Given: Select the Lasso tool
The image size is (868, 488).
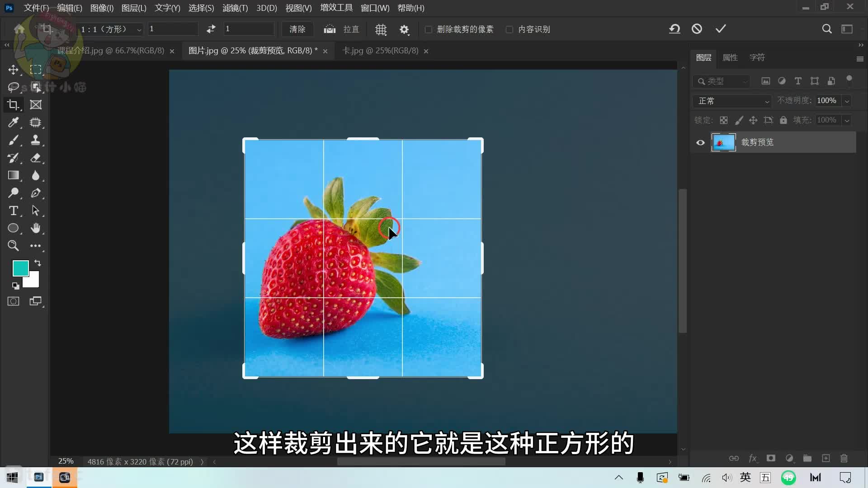Looking at the screenshot, I should [13, 87].
